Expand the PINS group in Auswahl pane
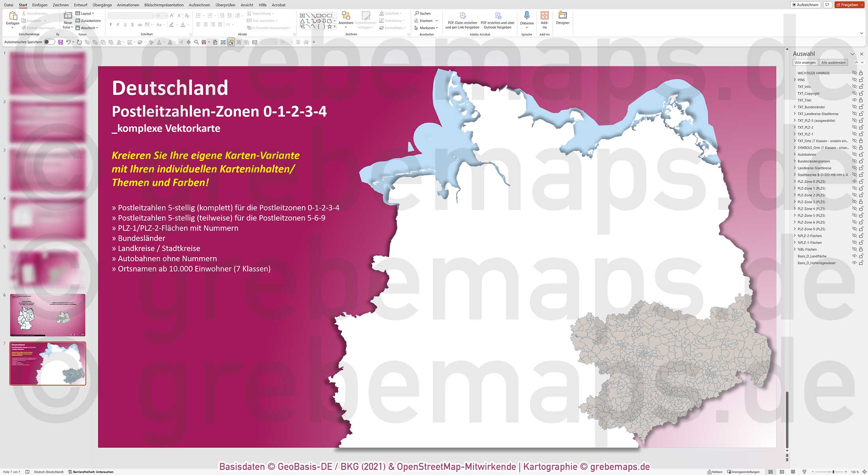 [x=795, y=80]
